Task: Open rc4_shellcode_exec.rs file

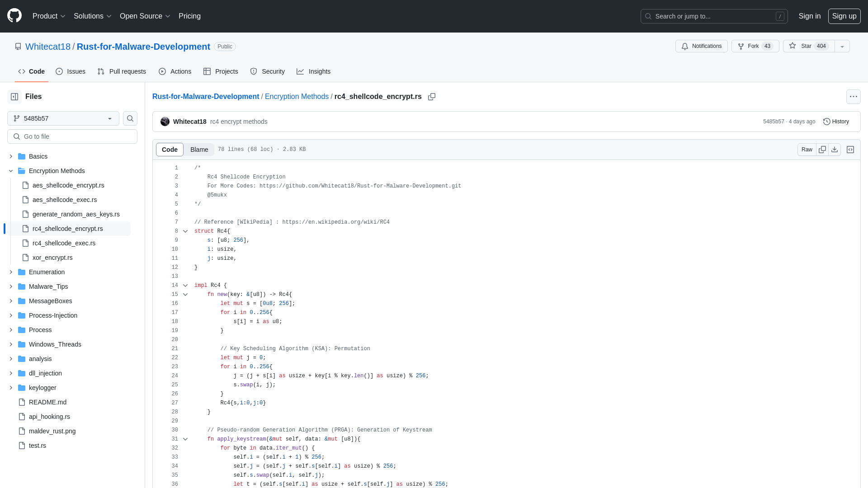Action: 64,243
